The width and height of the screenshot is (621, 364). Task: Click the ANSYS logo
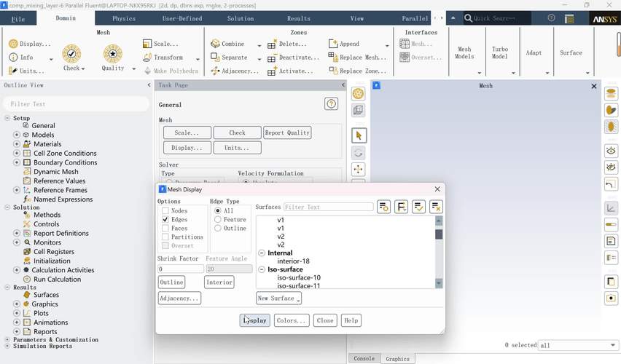(605, 19)
